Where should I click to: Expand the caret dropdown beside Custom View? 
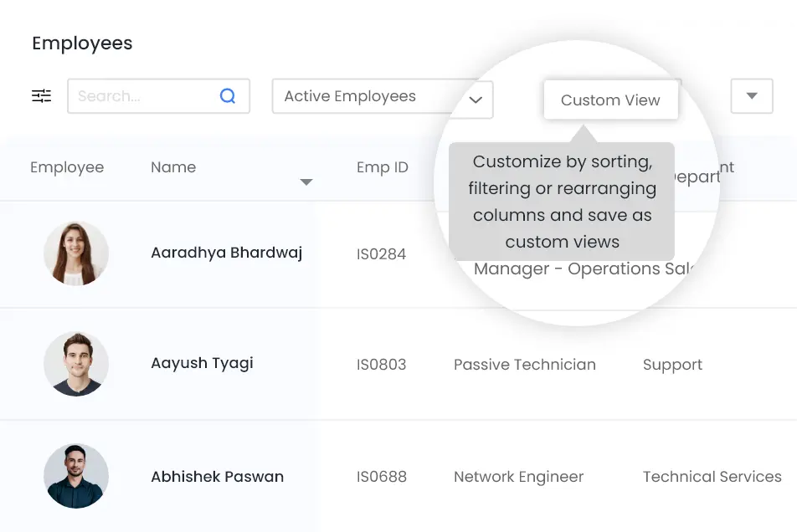tap(751, 96)
